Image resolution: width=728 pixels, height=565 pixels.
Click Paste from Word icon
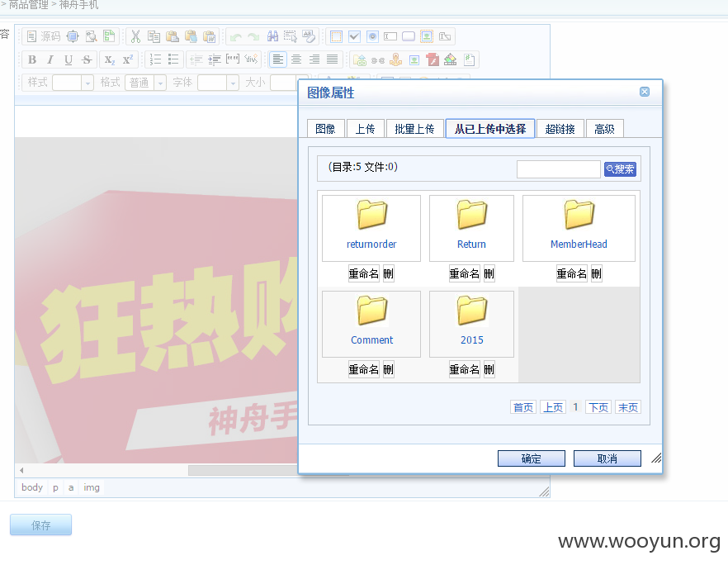210,36
